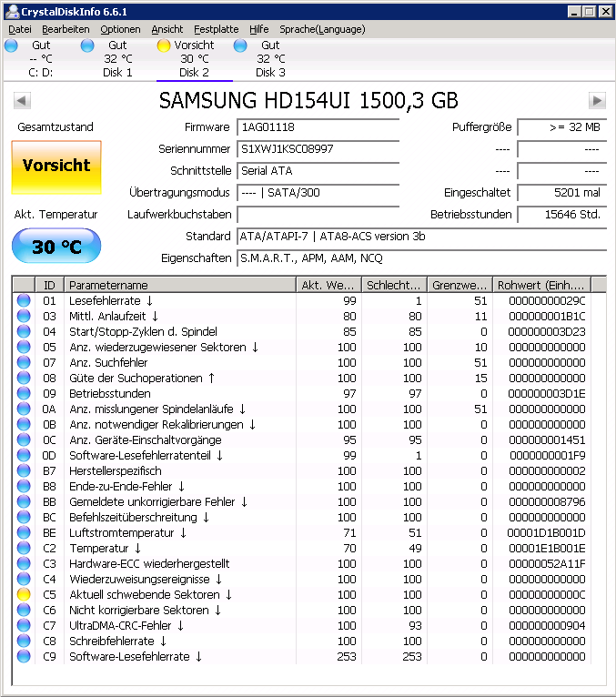The width and height of the screenshot is (616, 697).
Task: Click the Akt. We... column header
Action: pyautogui.click(x=328, y=285)
